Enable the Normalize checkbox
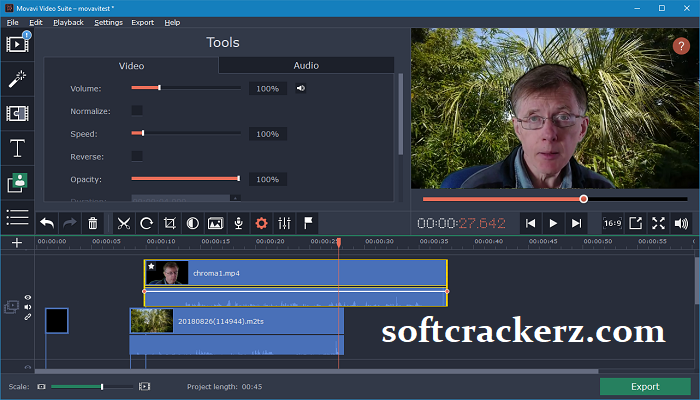700x400 pixels. tap(137, 111)
